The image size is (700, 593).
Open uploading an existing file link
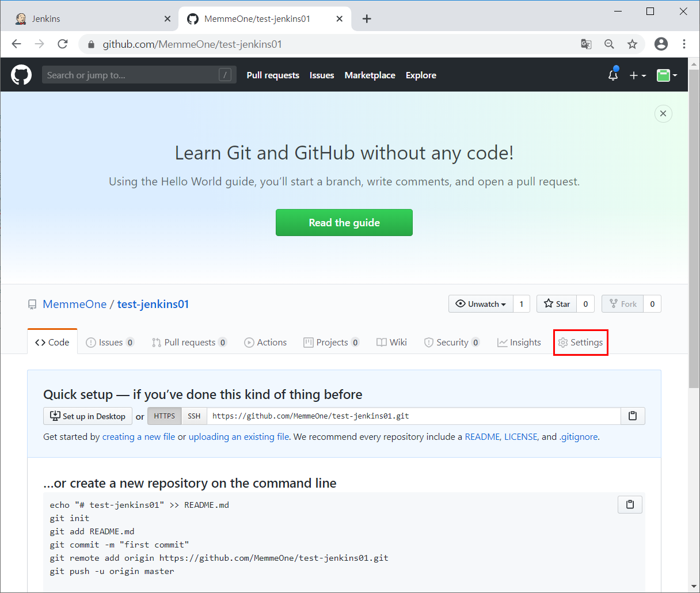[239, 437]
